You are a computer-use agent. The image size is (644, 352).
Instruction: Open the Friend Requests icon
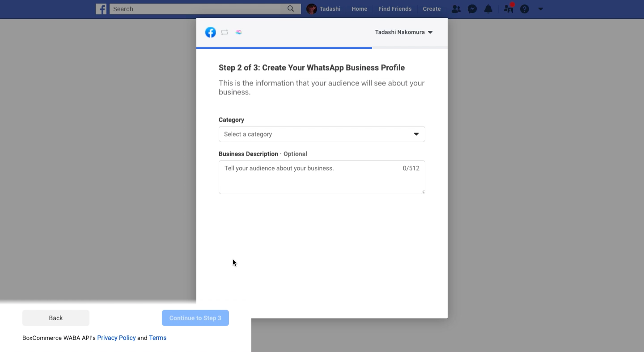click(x=456, y=9)
